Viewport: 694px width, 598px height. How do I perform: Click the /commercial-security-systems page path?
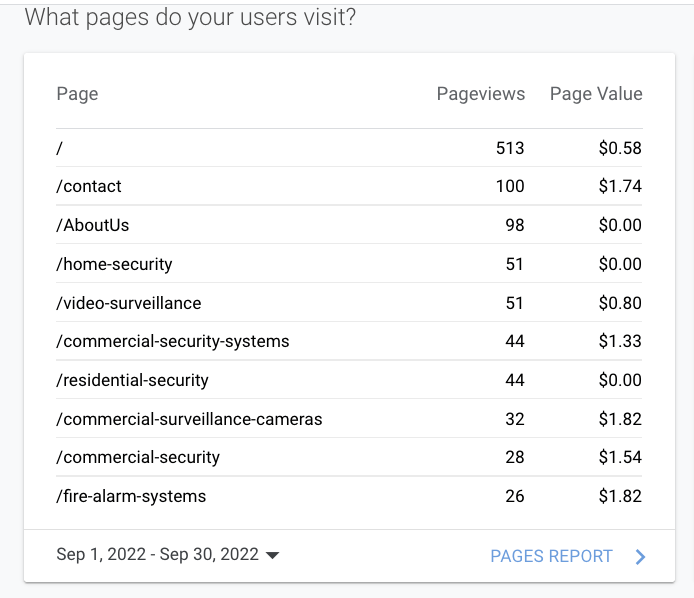coord(173,341)
